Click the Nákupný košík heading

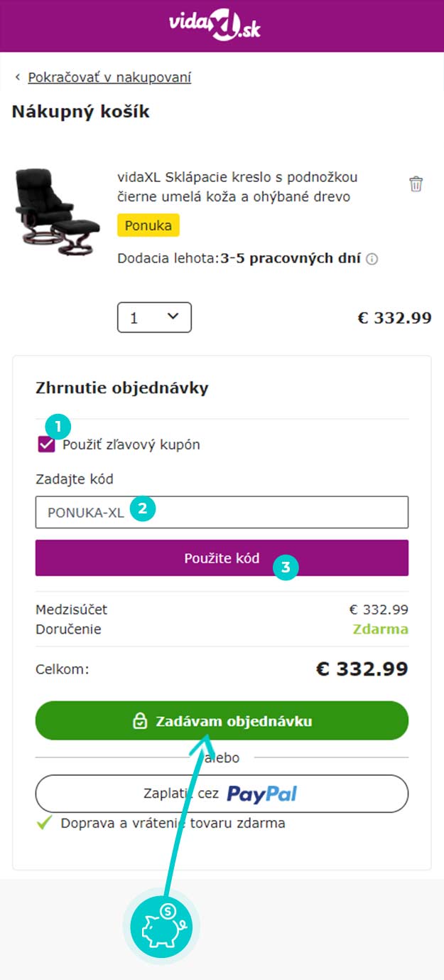(x=80, y=112)
